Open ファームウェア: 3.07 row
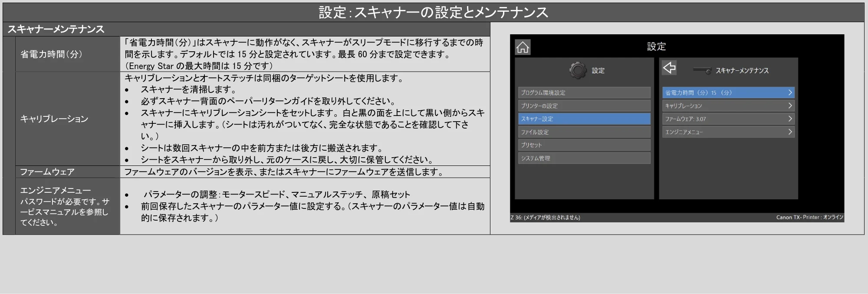 [x=728, y=119]
